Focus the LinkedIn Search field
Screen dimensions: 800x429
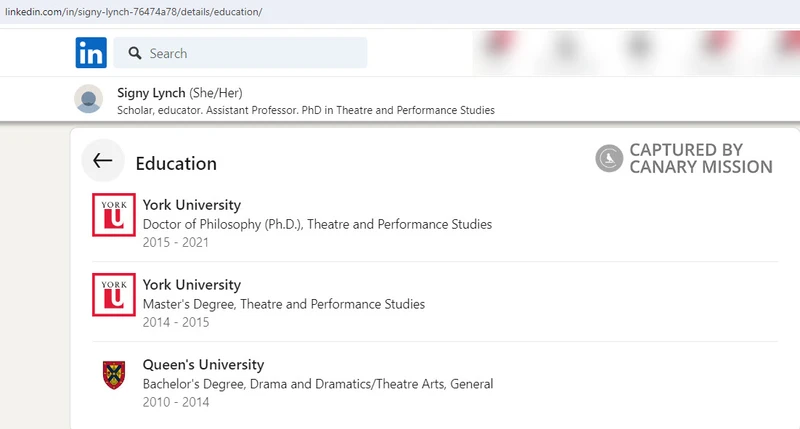[250, 54]
